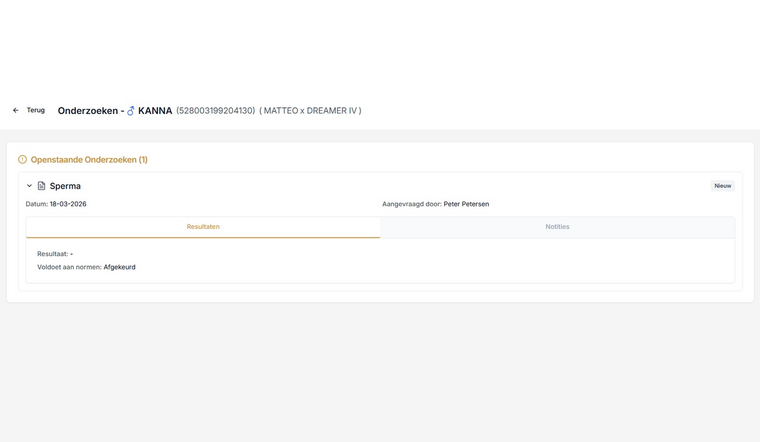Select the Sperma examination title
Screen dimensions: 760x442
coord(65,186)
